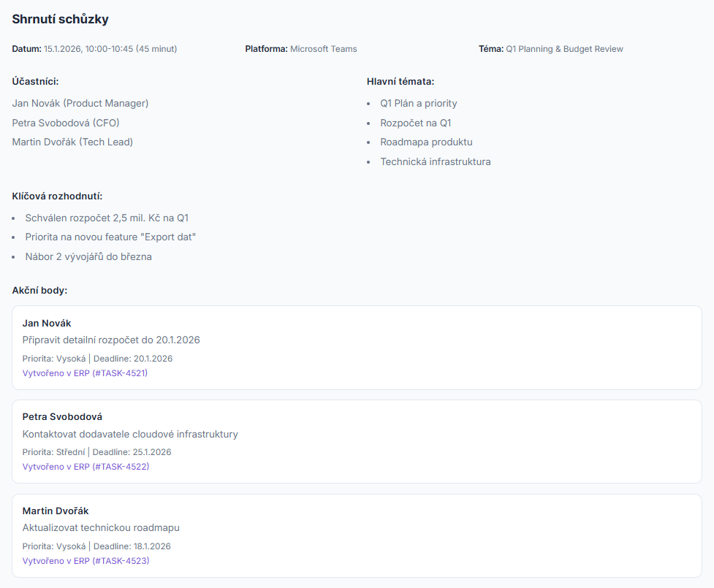Click the approved budget 2,5 mil. Kč decision
This screenshot has height=588, width=714.
[107, 218]
